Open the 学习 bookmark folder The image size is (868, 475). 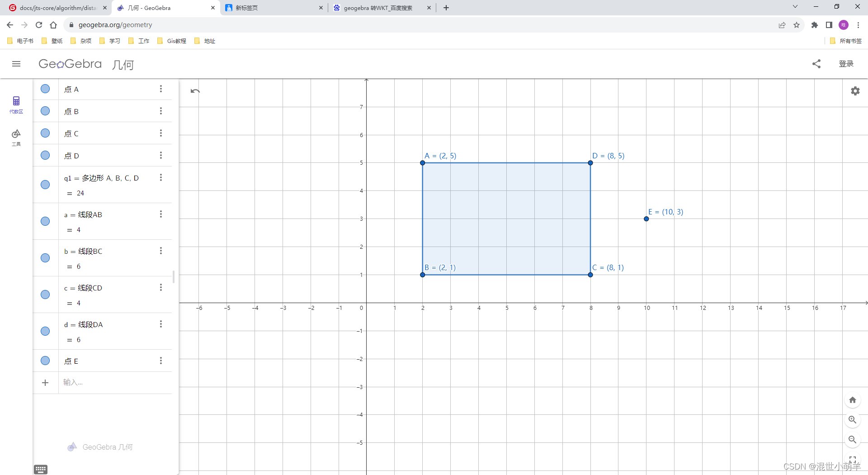click(x=110, y=41)
